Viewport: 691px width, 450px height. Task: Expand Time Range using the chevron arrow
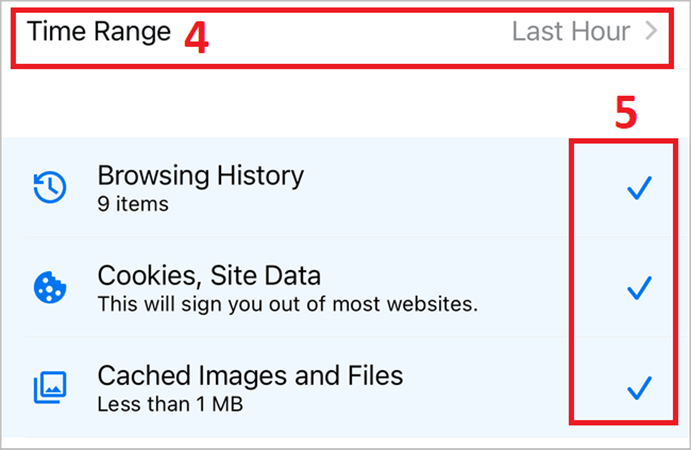click(652, 32)
